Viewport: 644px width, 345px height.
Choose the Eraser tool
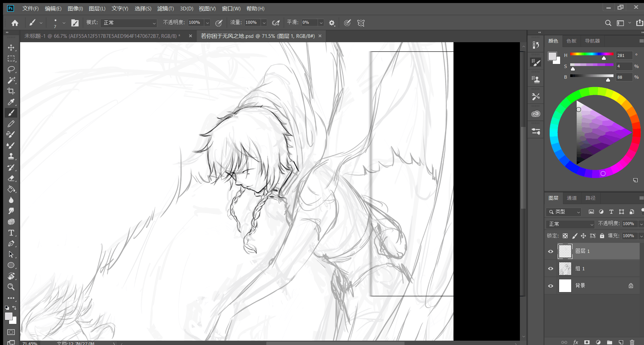[11, 178]
